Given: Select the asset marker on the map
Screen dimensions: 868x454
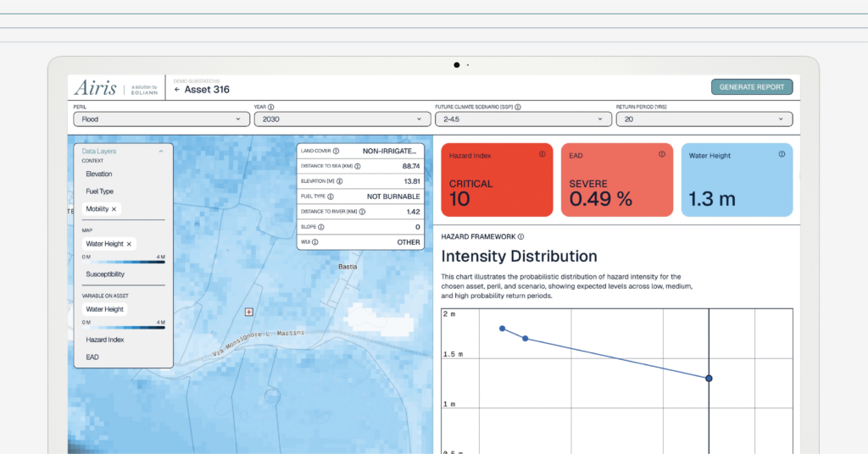Looking at the screenshot, I should pos(249,312).
